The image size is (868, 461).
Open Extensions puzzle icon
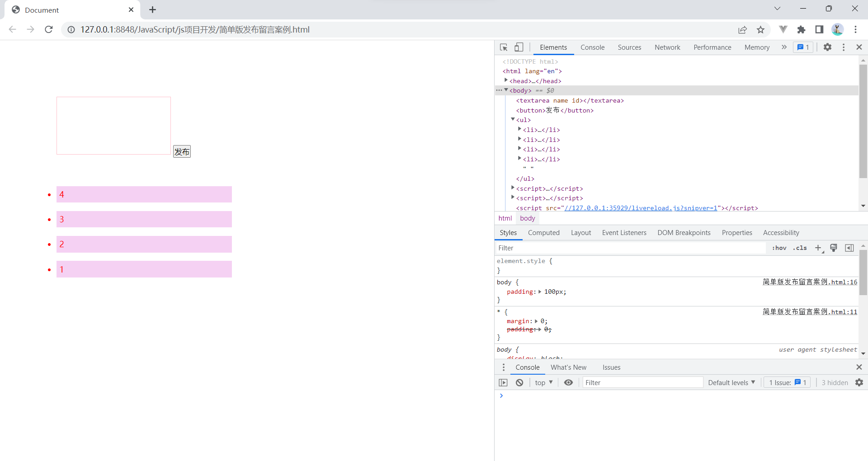(801, 30)
